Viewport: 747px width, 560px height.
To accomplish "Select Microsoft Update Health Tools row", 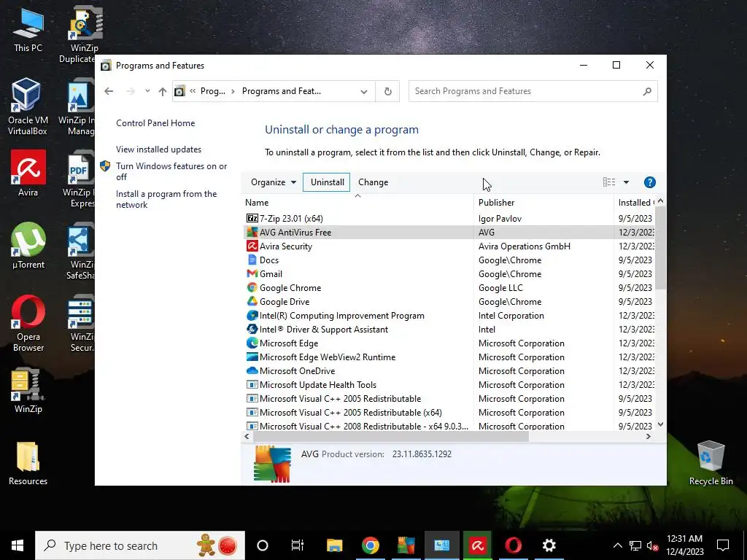I will (449, 384).
